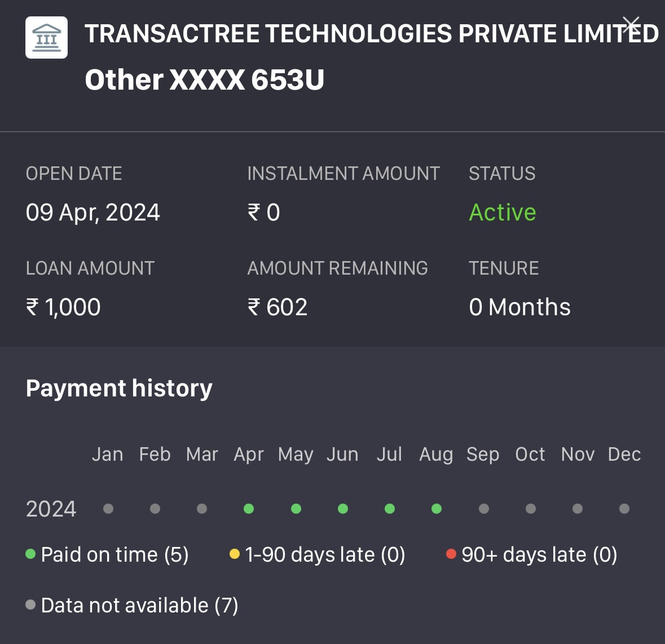Click the September 2024 grey dot
The width and height of the screenshot is (665, 644).
click(483, 509)
